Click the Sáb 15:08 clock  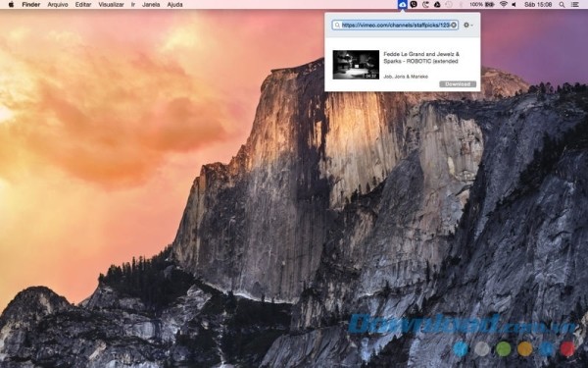pos(538,5)
